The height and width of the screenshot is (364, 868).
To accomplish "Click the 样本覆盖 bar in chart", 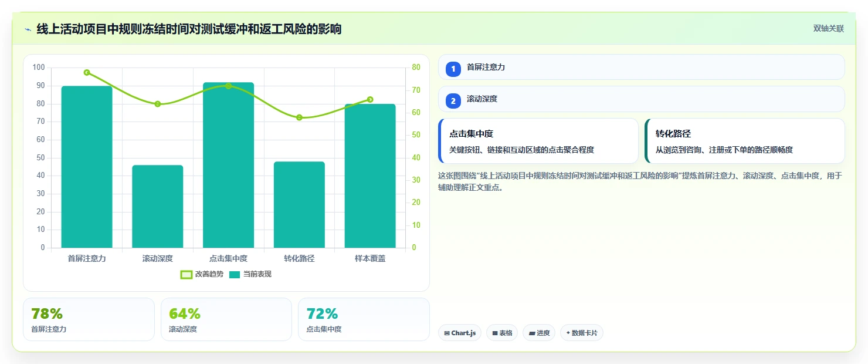I will [370, 176].
